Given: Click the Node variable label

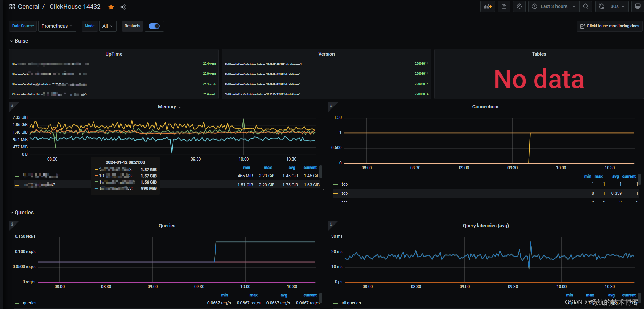Looking at the screenshot, I should (90, 26).
